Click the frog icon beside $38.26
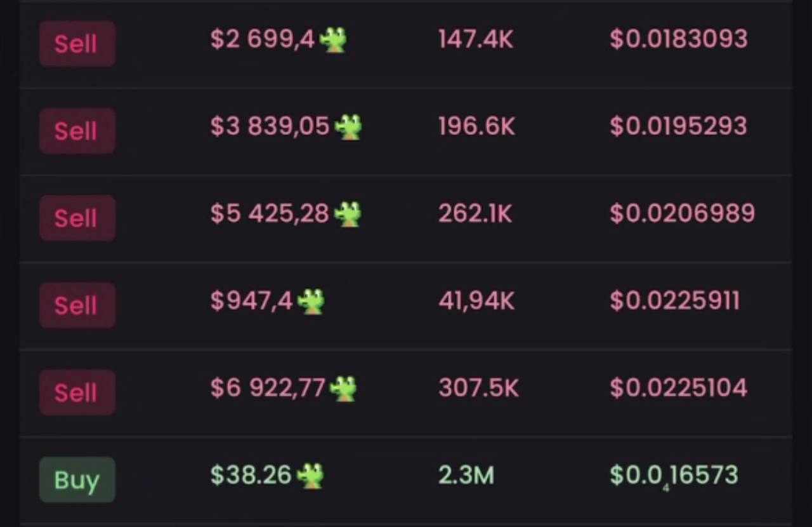 [310, 476]
